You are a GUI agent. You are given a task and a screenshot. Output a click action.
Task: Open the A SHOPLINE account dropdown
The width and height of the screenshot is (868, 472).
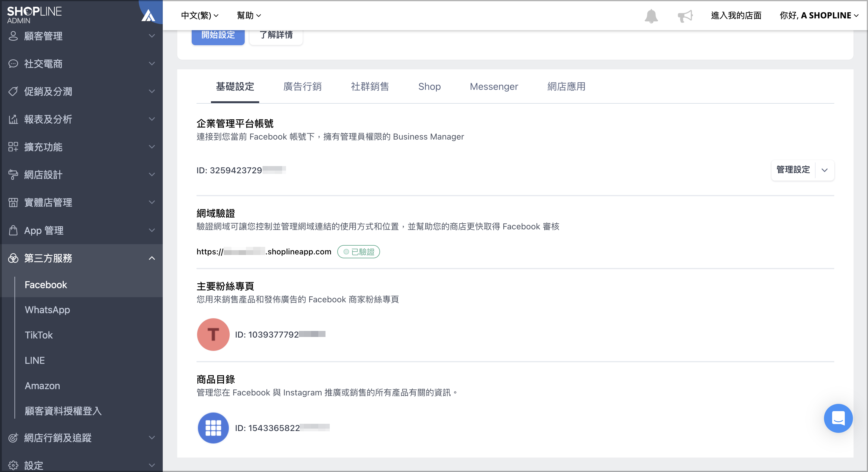click(819, 15)
